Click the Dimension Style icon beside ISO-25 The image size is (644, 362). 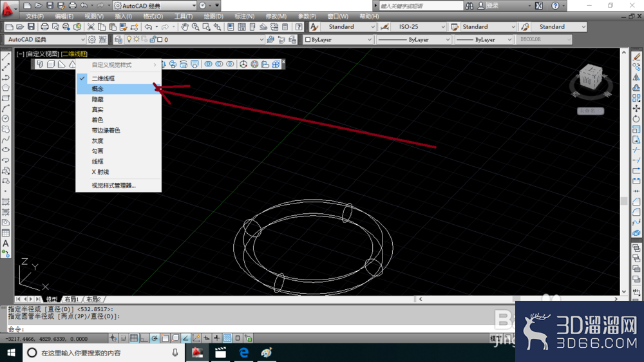384,27
